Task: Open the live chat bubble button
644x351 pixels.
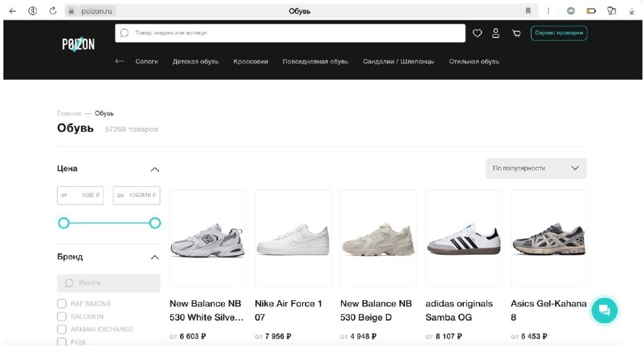Action: point(604,310)
